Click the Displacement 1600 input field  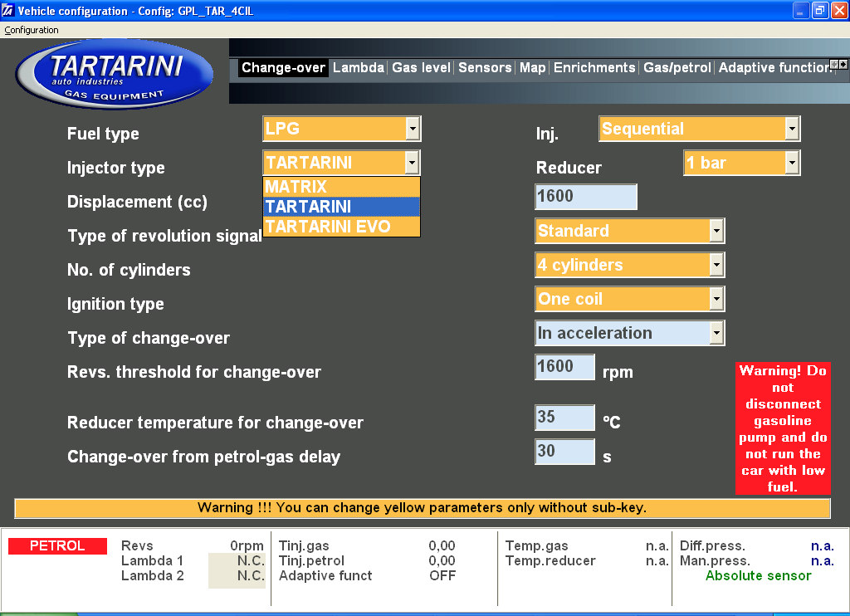pyautogui.click(x=585, y=196)
